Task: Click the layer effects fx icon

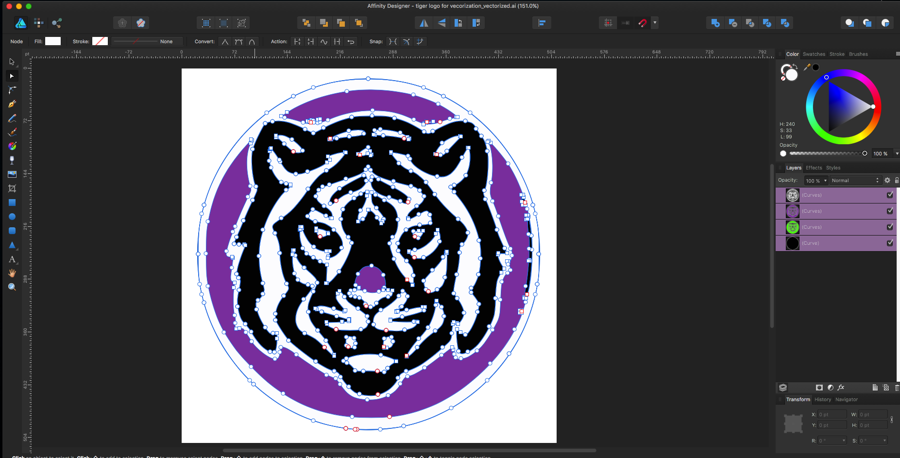Action: [841, 388]
